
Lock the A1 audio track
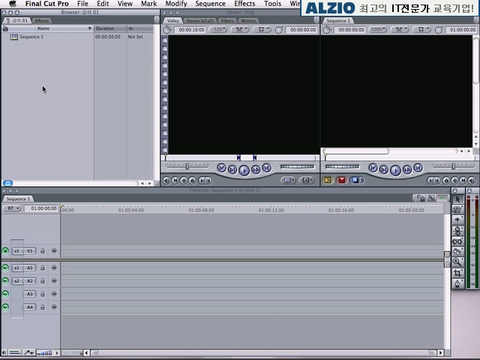pos(43,268)
